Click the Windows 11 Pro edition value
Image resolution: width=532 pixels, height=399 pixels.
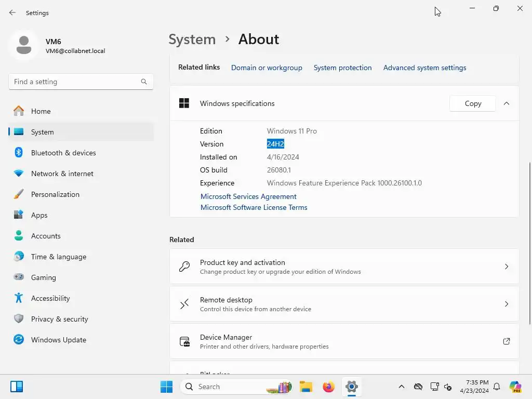coord(292,131)
